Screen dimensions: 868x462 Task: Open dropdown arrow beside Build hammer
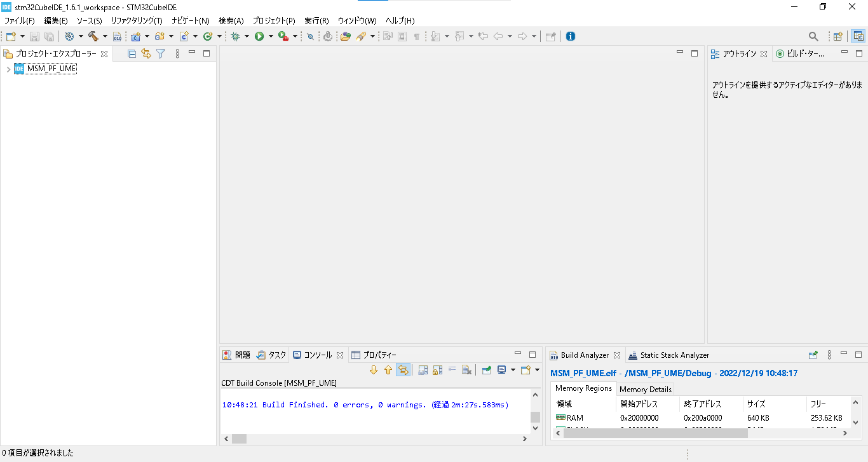click(x=105, y=36)
